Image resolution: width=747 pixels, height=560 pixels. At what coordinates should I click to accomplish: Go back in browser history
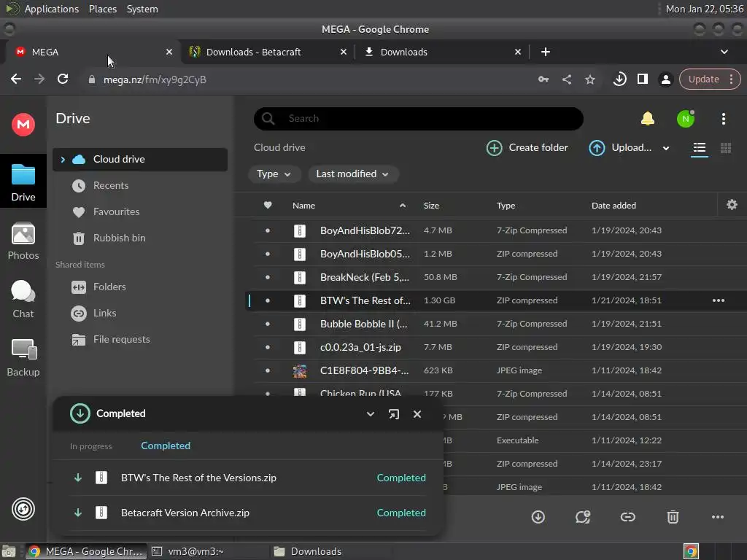(16, 79)
